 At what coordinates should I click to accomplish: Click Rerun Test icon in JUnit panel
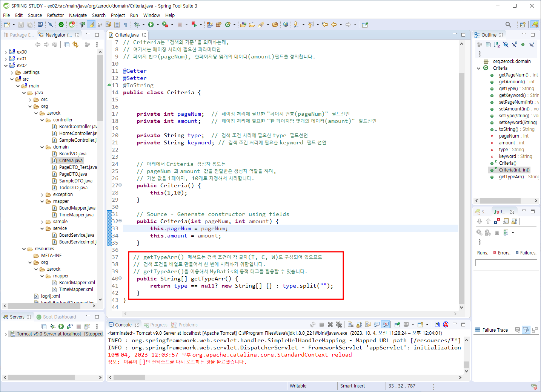coord(479,233)
